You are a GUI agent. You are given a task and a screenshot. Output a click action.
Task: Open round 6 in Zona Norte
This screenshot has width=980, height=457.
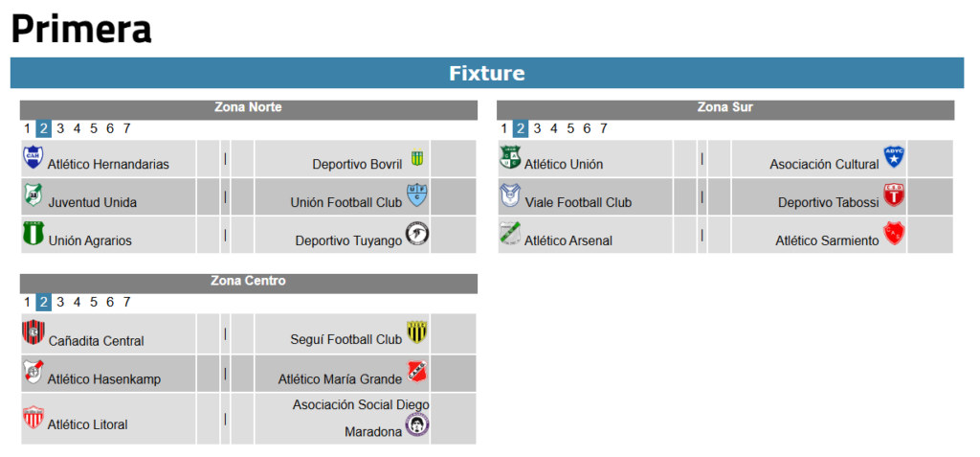click(x=110, y=128)
